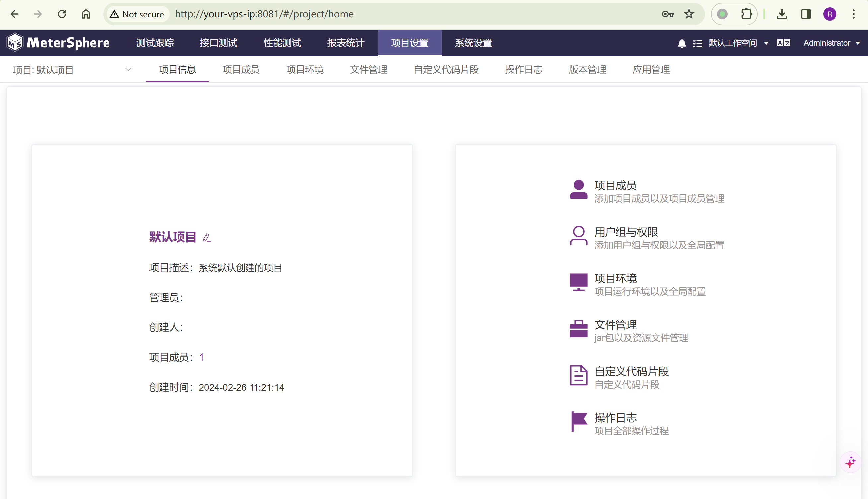The image size is (868, 499).
Task: Click the sparkle assistant button
Action: pyautogui.click(x=850, y=462)
